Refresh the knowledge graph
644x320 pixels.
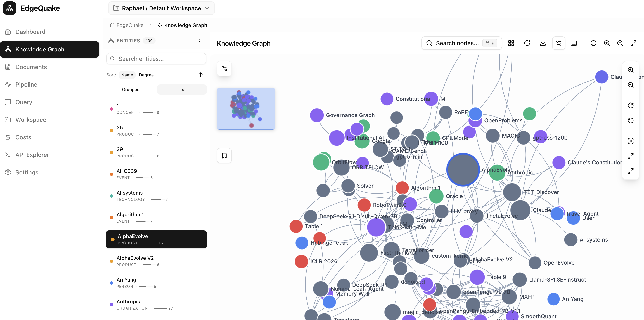coord(527,43)
